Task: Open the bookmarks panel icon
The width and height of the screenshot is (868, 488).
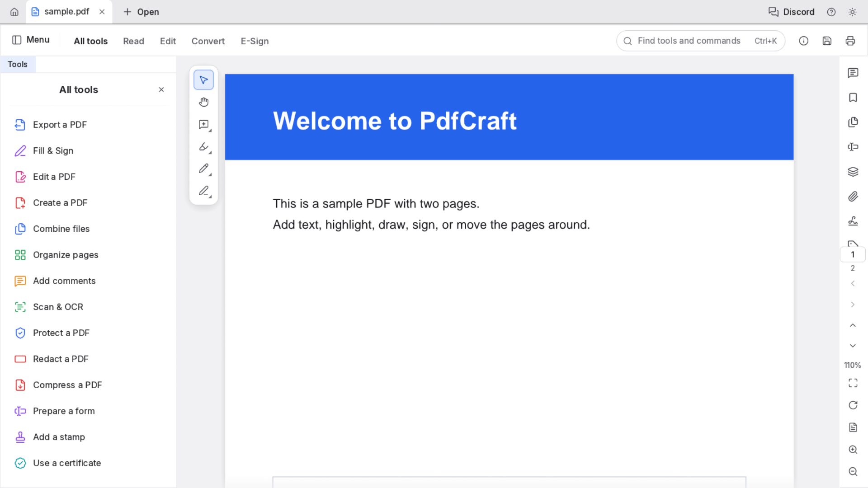Action: point(853,98)
